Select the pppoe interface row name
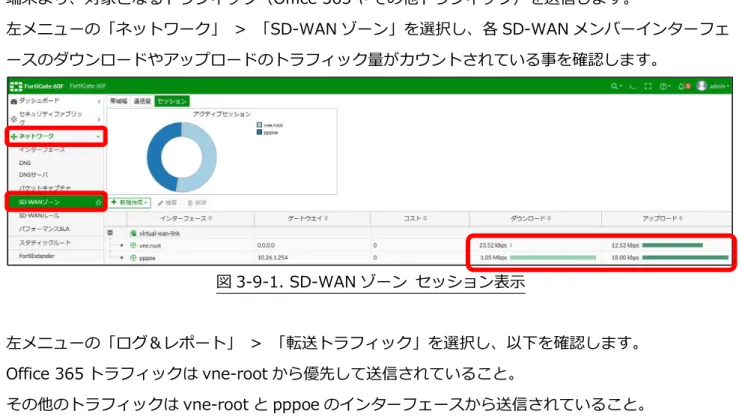This screenshot has width=742, height=420. (147, 258)
